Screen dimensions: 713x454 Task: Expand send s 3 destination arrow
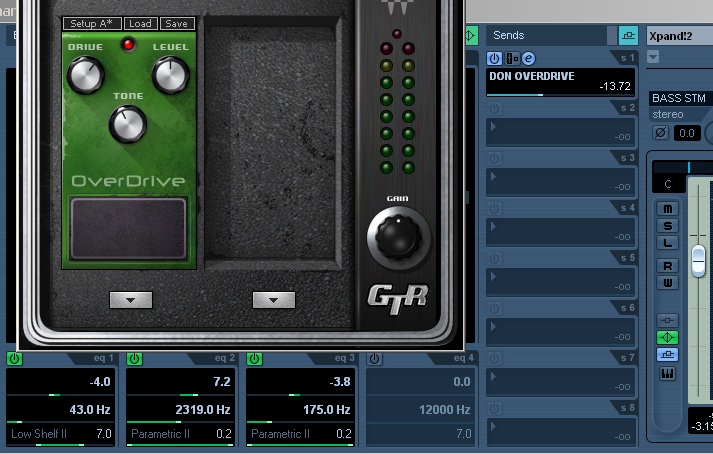tap(493, 177)
